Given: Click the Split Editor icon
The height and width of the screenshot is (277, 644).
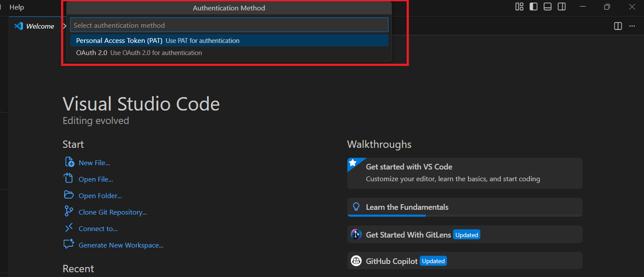Looking at the screenshot, I should [617, 26].
